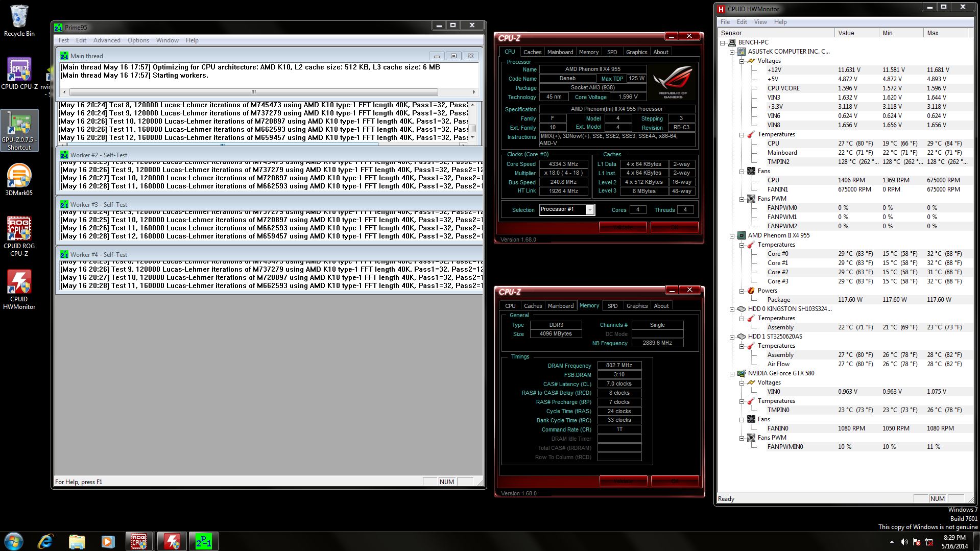Open the SPD tab in lower CPU-Z

tap(612, 306)
